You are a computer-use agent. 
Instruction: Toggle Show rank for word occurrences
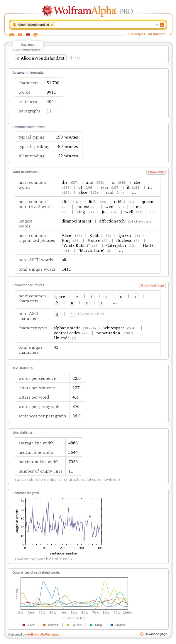156,172
